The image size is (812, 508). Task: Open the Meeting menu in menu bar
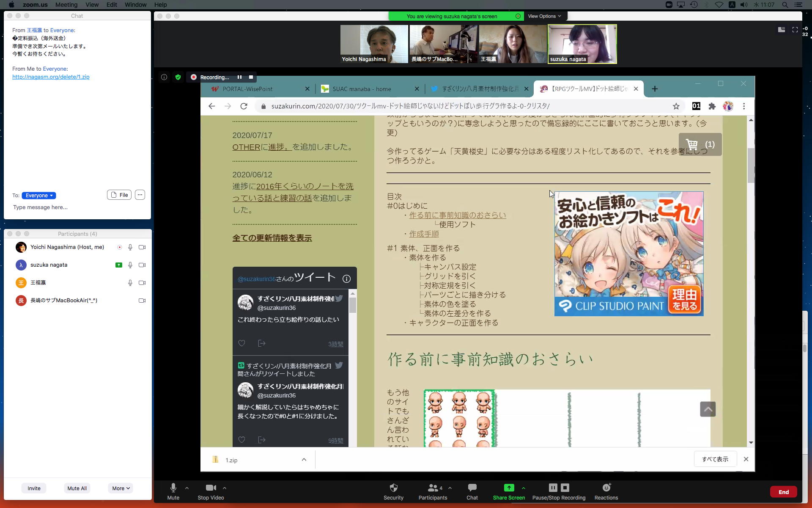(66, 5)
